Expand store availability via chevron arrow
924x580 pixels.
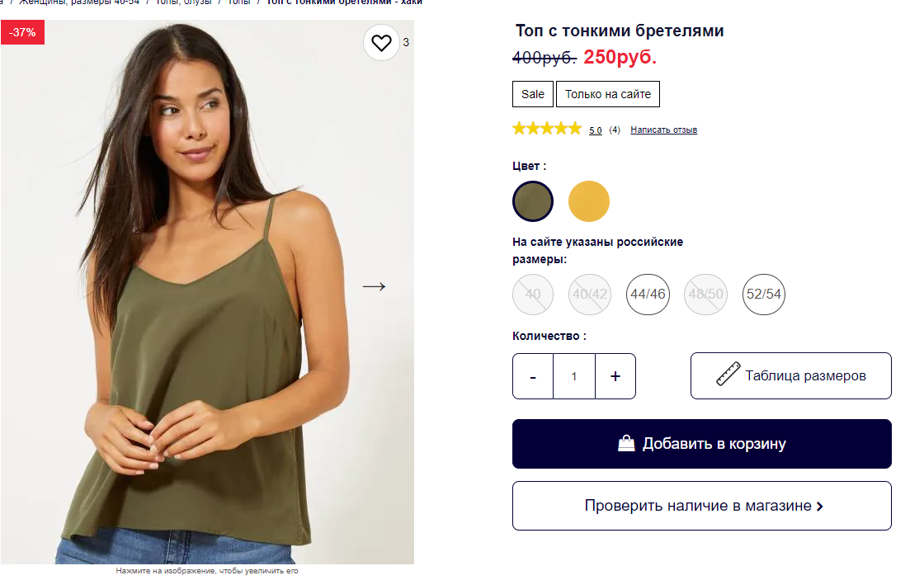coord(820,506)
